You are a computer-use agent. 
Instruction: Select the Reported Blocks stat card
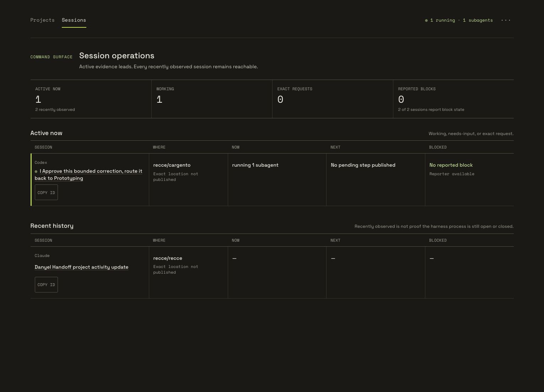coord(453,99)
